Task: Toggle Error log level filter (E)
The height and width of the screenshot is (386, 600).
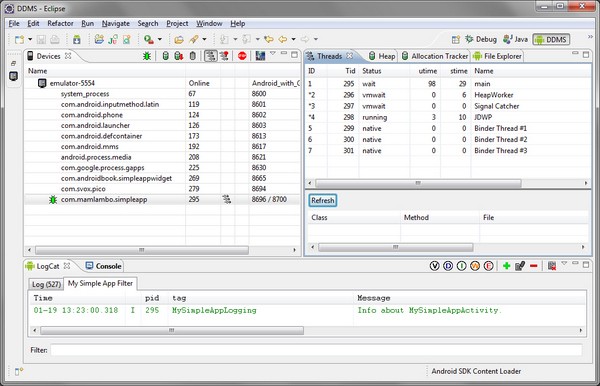Action: 489,266
